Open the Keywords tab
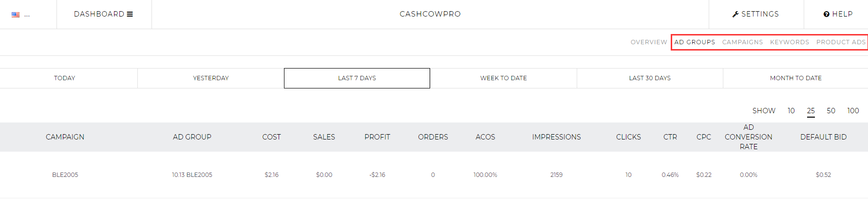 [x=790, y=42]
